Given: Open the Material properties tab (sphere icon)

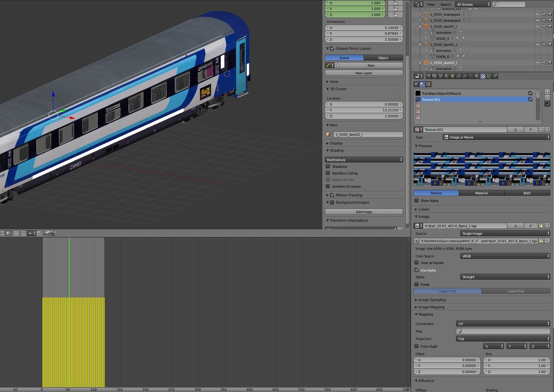Looking at the screenshot, I should click(477, 76).
